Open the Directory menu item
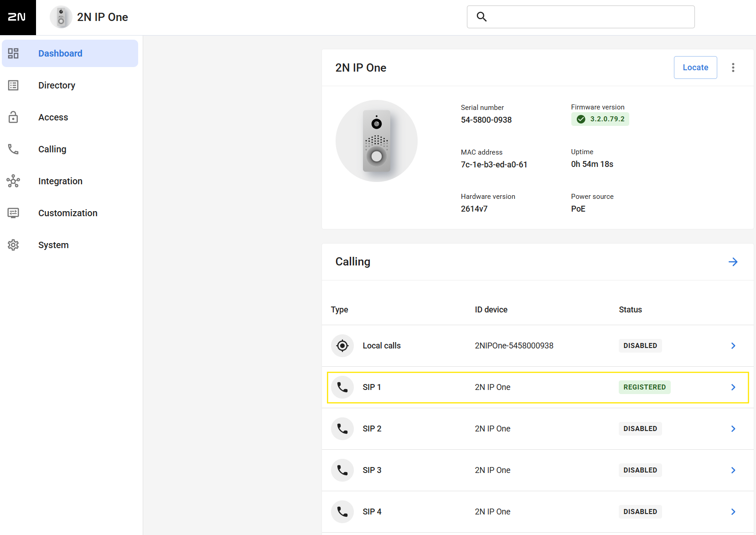This screenshot has width=756, height=535. click(x=70, y=85)
